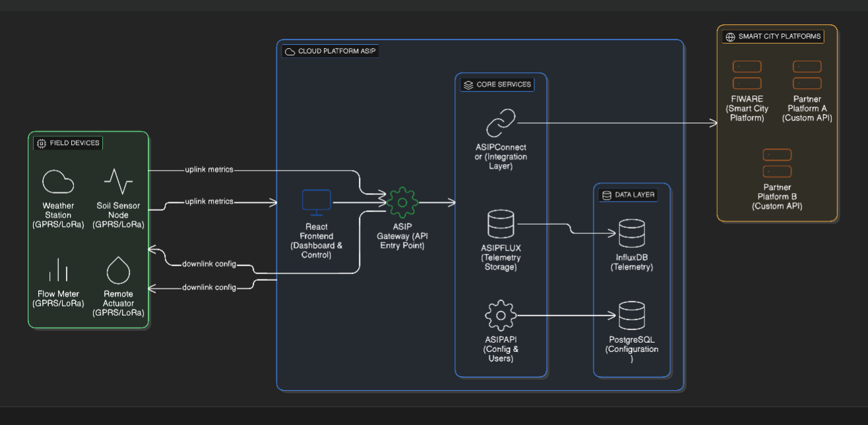
Task: Select the CLOUD PLATFORM ASIP group label
Action: (336, 51)
